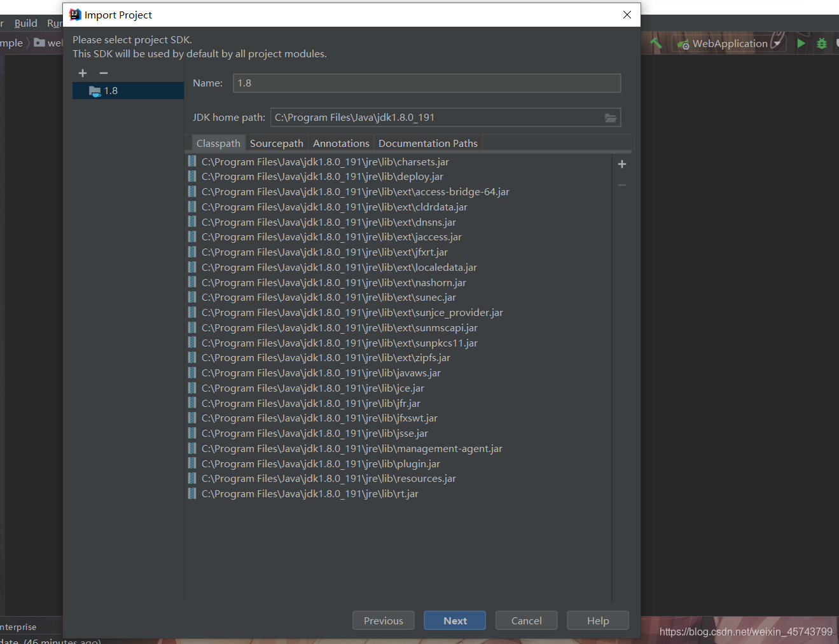Click the jar icon beside rt.jar
Image resolution: width=839 pixels, height=644 pixels.
192,493
